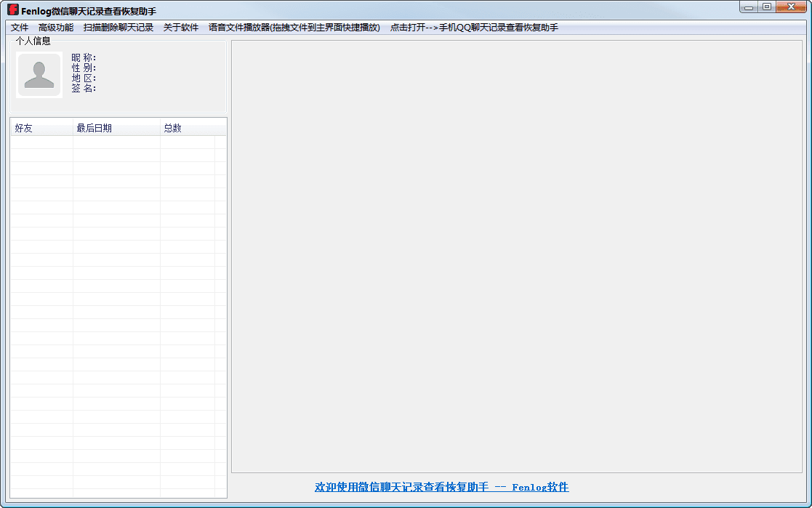
Task: Open 手机QQ聊天记录查看恢复助手 from the menu bar
Action: click(474, 28)
